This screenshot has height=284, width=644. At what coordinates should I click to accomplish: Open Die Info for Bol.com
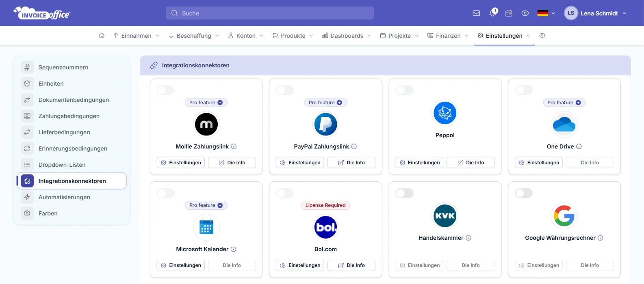click(x=351, y=265)
